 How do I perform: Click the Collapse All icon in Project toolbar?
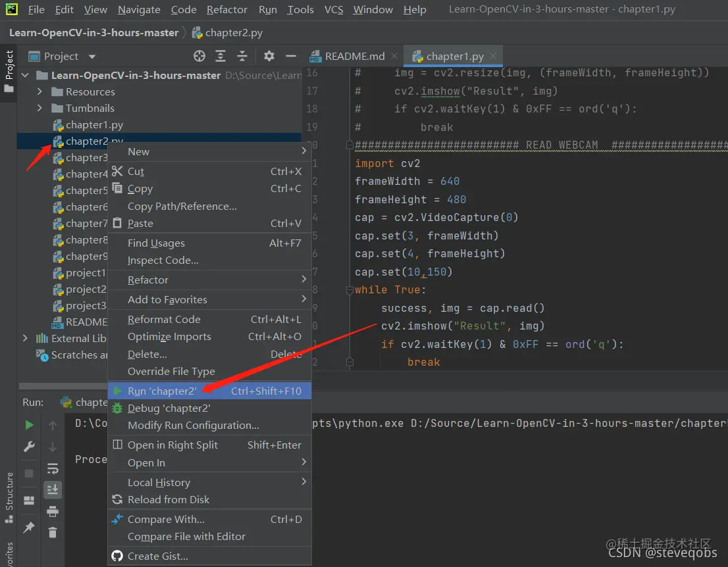tap(242, 56)
